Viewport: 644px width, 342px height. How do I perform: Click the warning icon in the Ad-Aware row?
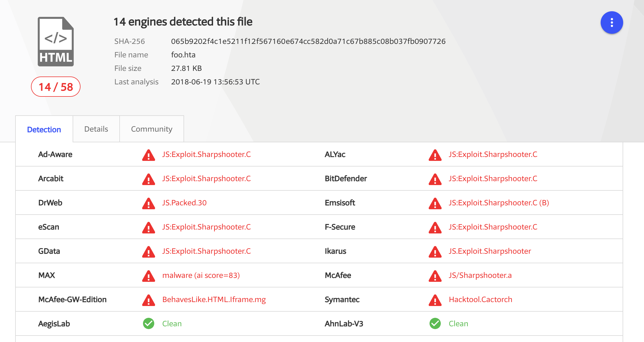(149, 155)
